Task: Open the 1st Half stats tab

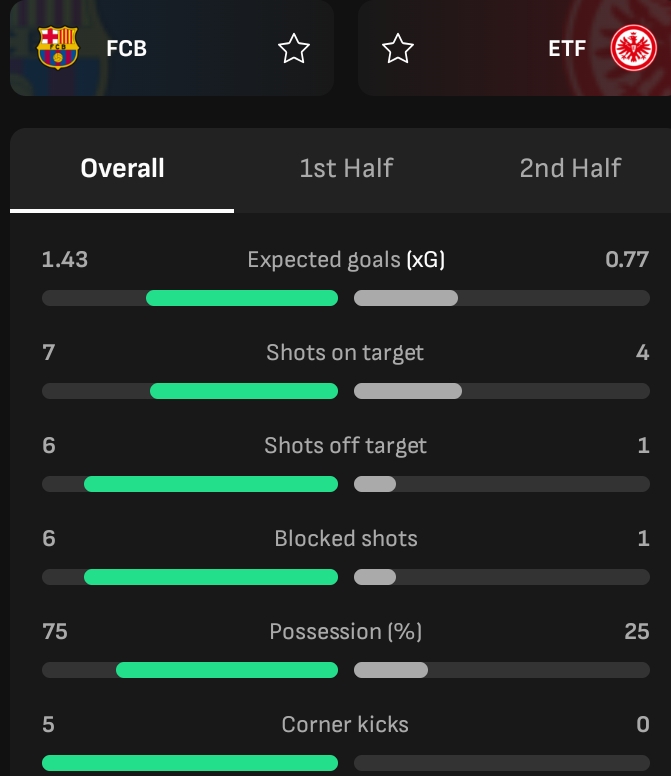Action: tap(346, 168)
